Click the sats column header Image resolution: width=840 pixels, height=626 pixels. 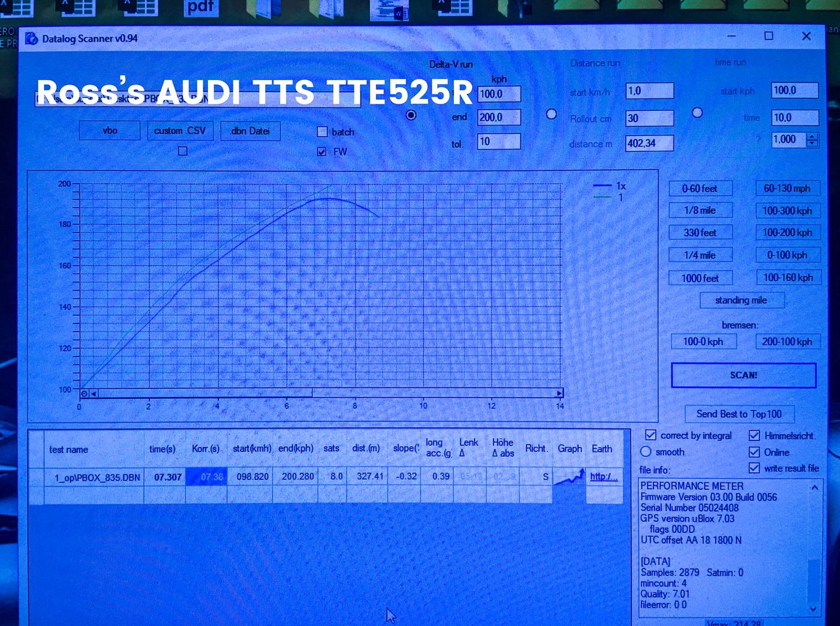pos(332,449)
